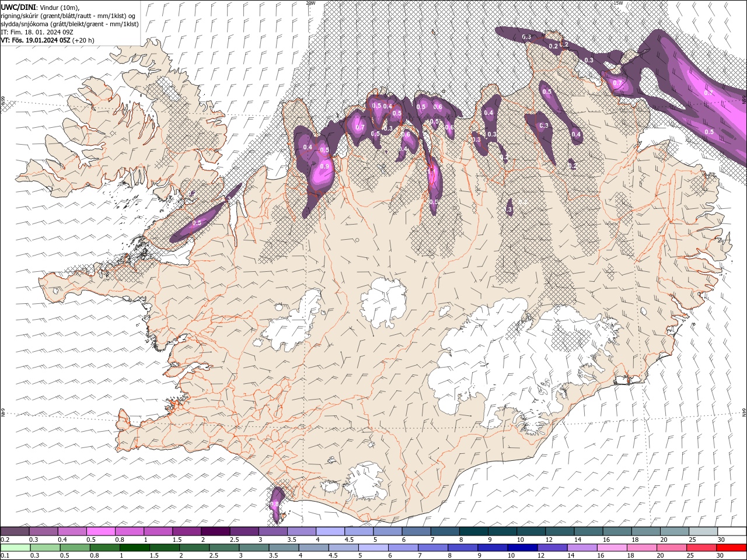The width and height of the screenshot is (747, 560).
Task: Select the 'IT: Fim. 18. 01. 2024 09Z' line
Action: click(37, 32)
